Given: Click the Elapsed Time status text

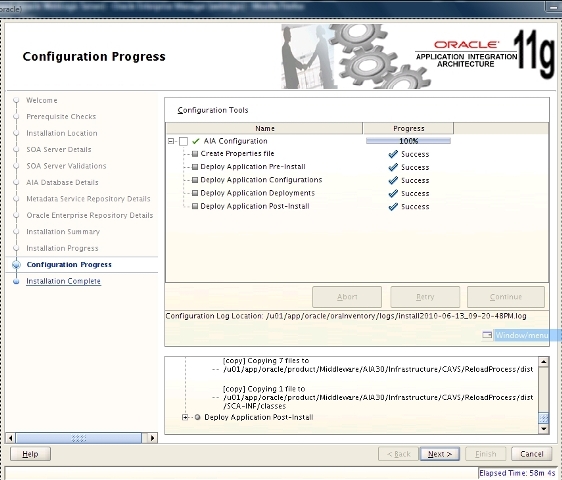Looking at the screenshot, I should coord(517,473).
